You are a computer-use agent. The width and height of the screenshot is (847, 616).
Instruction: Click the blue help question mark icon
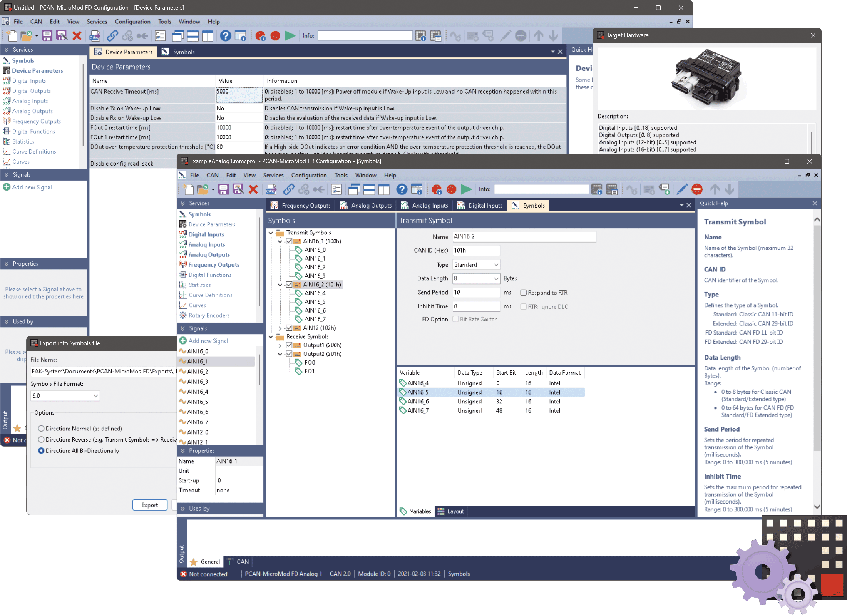coord(402,189)
